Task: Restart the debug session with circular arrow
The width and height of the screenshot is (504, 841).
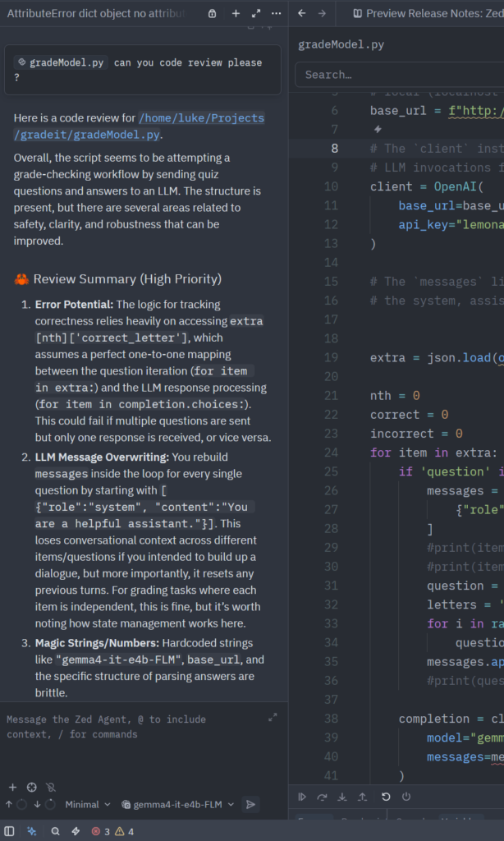Action: (x=386, y=797)
